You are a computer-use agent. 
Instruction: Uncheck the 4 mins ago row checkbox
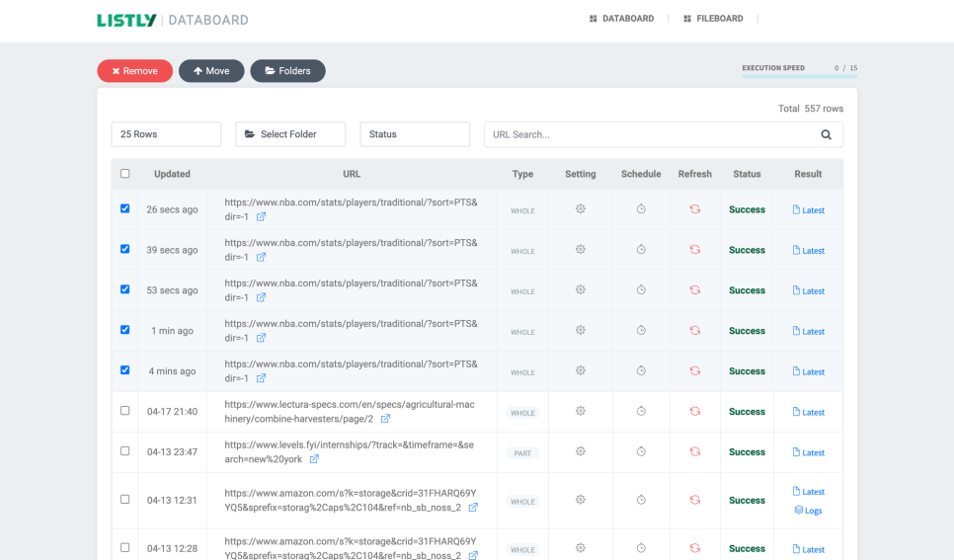(124, 370)
